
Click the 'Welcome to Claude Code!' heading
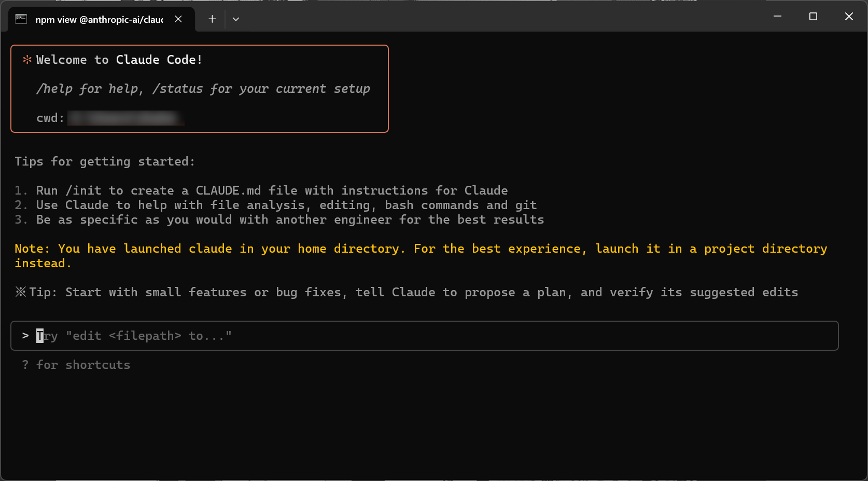coord(119,60)
